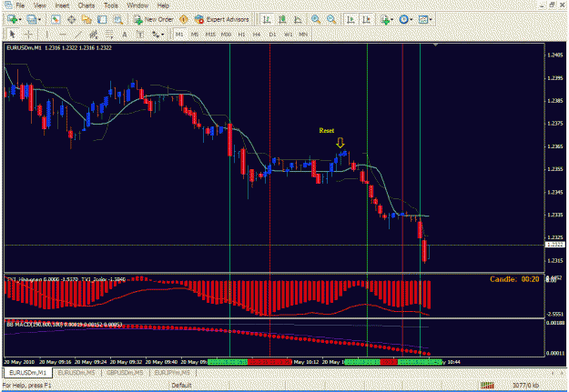The width and height of the screenshot is (569, 392).
Task: Open the Indicators list dropdown
Action: point(387,19)
